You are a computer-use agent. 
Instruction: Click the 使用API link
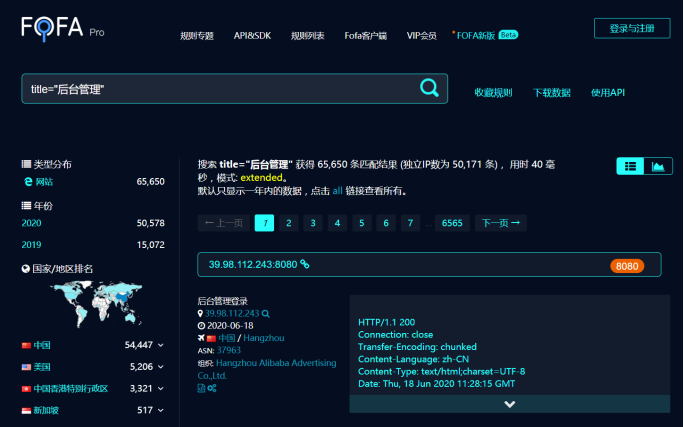click(607, 92)
